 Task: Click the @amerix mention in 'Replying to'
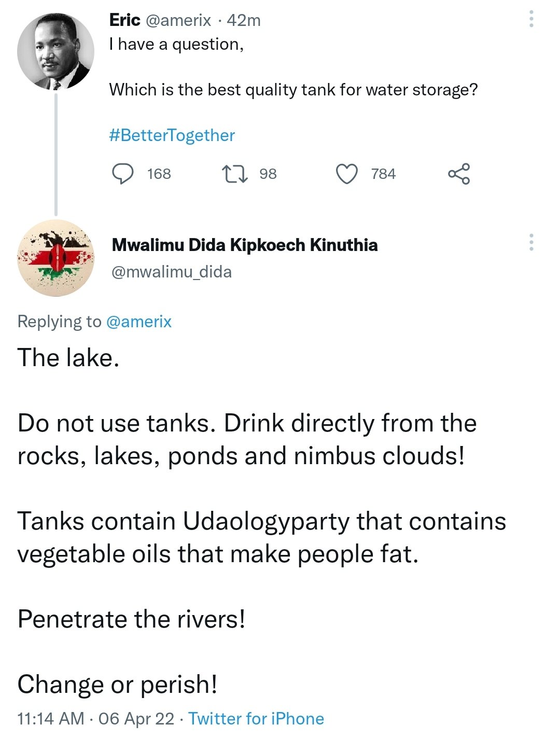coord(138,322)
